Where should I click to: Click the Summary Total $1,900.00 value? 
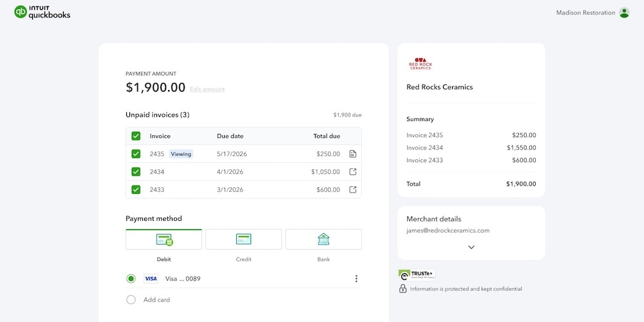point(521,184)
